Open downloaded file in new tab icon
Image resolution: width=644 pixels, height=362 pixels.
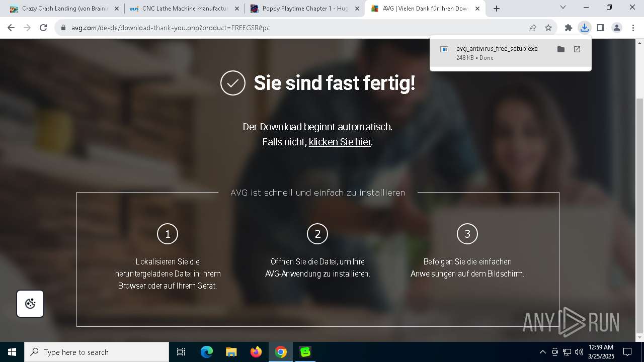click(x=577, y=49)
